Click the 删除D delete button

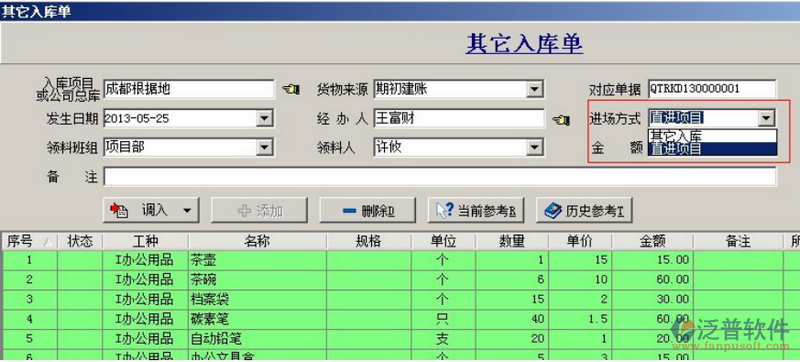point(367,211)
